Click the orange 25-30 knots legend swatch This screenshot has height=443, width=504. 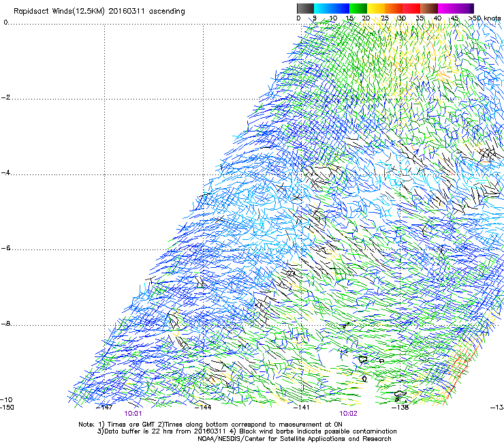pyautogui.click(x=394, y=8)
